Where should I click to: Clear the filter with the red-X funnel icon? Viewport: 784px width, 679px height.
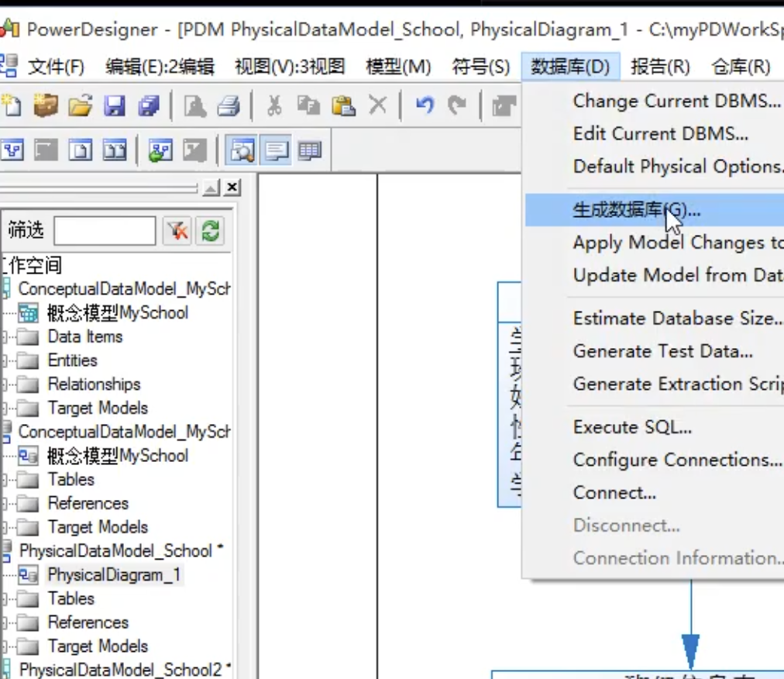[177, 231]
